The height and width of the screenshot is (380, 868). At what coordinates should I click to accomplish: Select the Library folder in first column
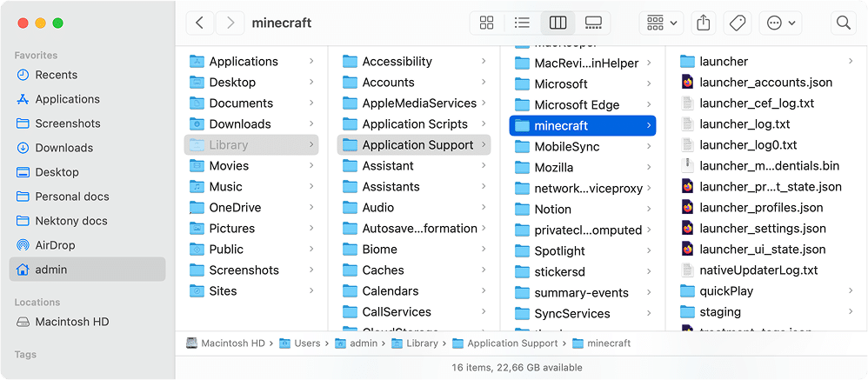[x=251, y=145]
